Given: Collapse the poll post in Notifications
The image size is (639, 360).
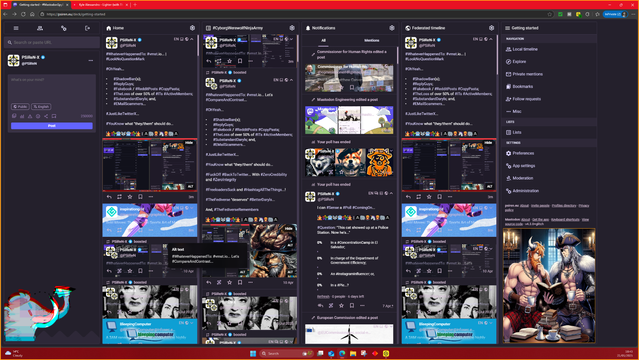Looking at the screenshot, I should click(391, 193).
